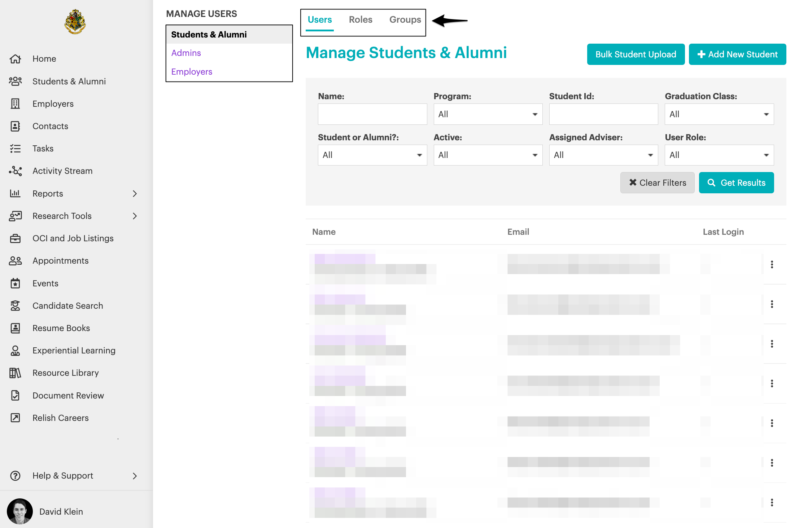812x528 pixels.
Task: Click the Name filter input field
Action: (372, 114)
